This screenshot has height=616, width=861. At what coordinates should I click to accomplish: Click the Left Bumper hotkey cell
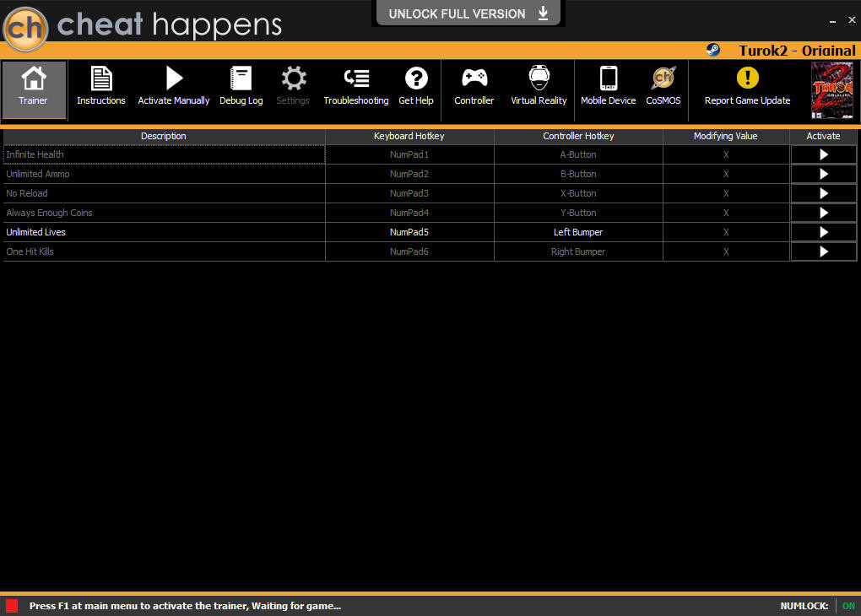tap(578, 232)
